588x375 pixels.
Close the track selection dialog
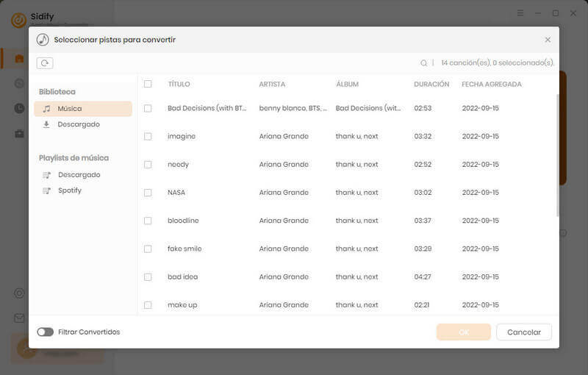click(548, 40)
